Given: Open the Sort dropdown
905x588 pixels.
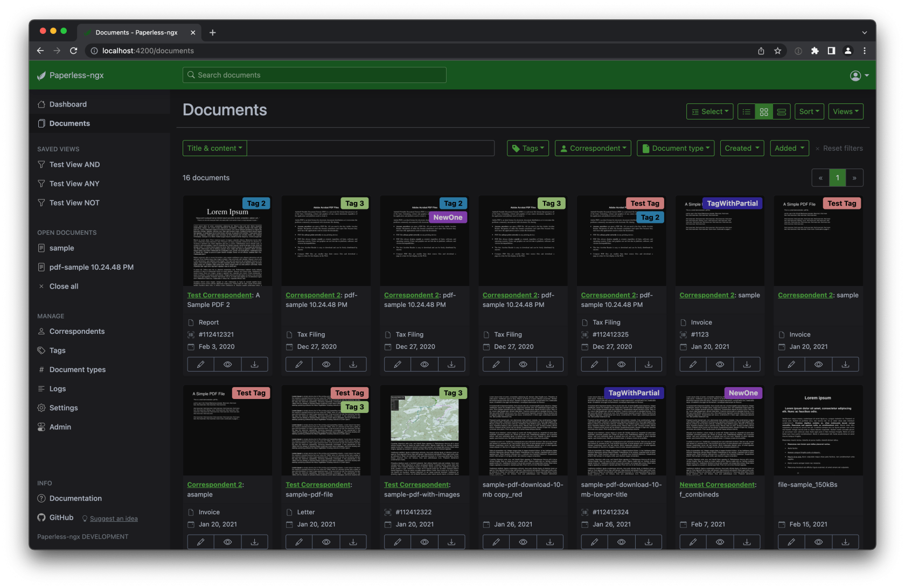Looking at the screenshot, I should tap(809, 111).
